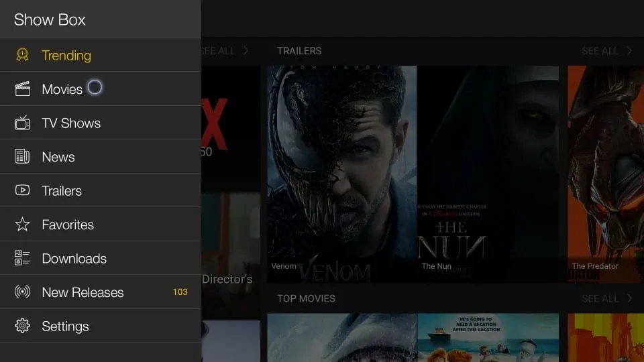This screenshot has height=362, width=644.
Task: Open The Nun trailer poster
Action: pos(488,174)
